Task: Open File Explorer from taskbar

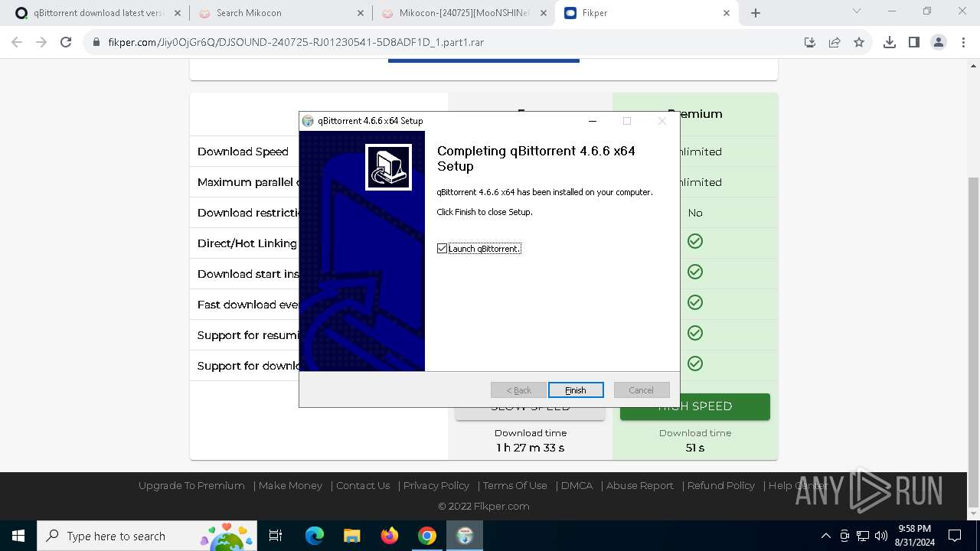Action: [x=352, y=536]
